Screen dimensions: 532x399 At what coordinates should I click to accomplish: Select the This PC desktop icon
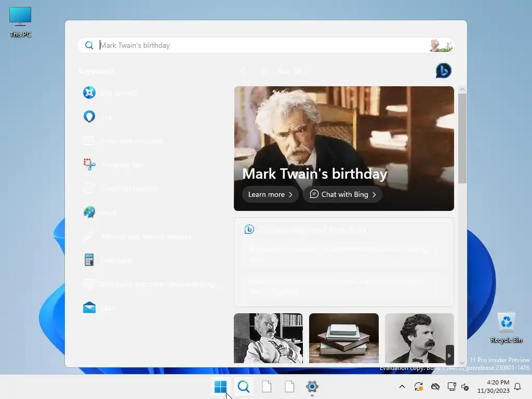[20, 22]
